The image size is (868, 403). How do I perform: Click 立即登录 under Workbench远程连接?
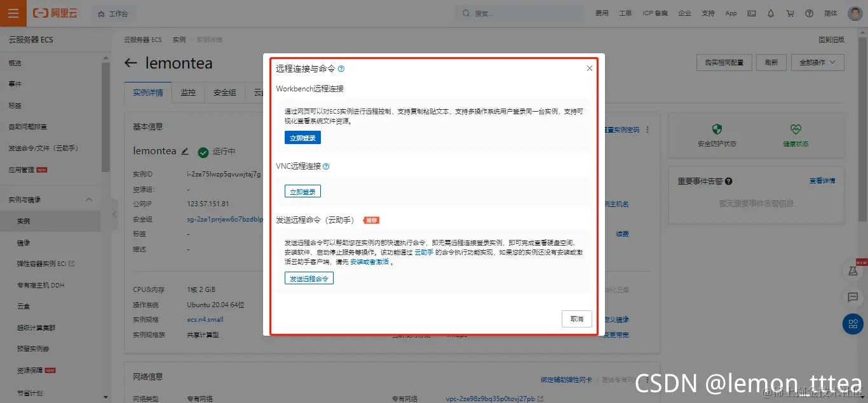coord(302,138)
